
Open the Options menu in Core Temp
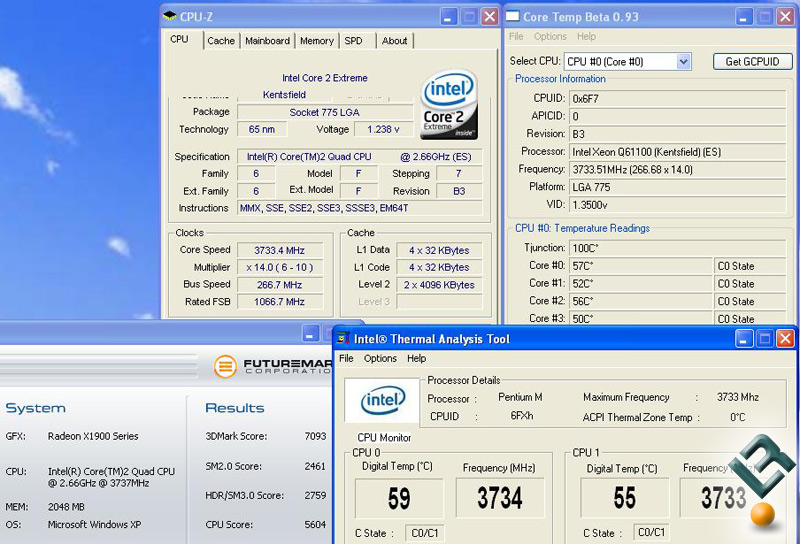(x=550, y=37)
